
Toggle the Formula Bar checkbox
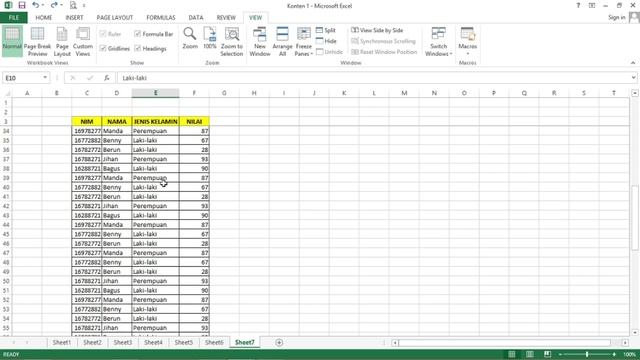click(153, 34)
